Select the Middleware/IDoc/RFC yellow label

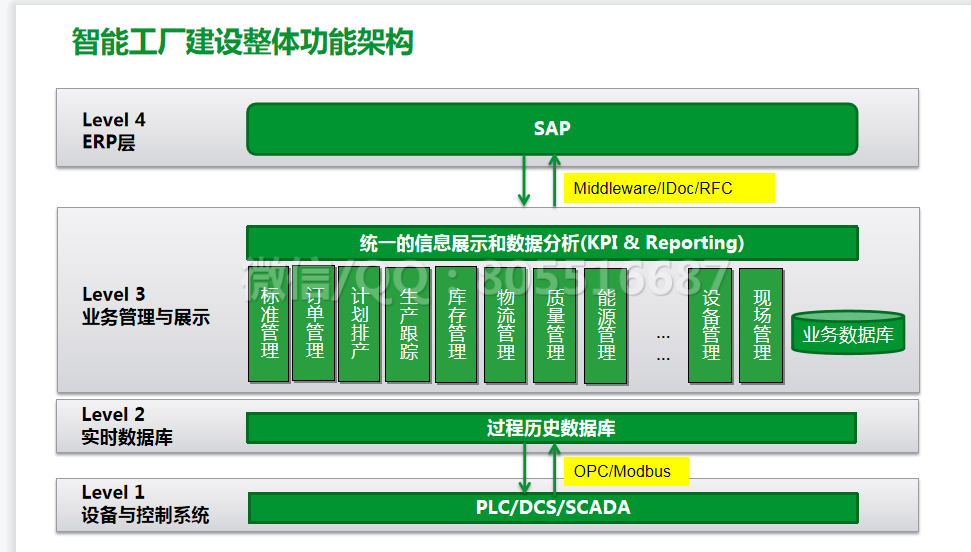click(x=669, y=188)
